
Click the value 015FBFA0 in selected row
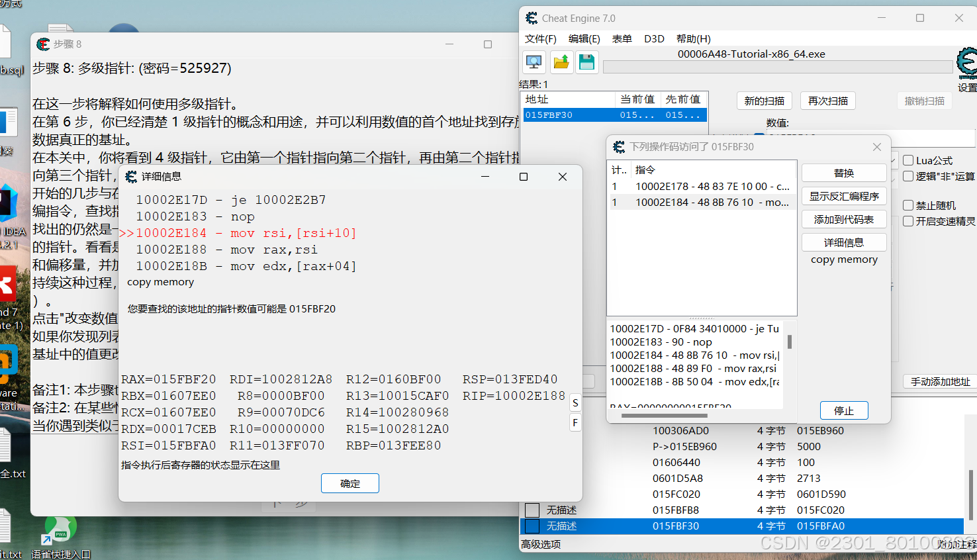pos(821,526)
